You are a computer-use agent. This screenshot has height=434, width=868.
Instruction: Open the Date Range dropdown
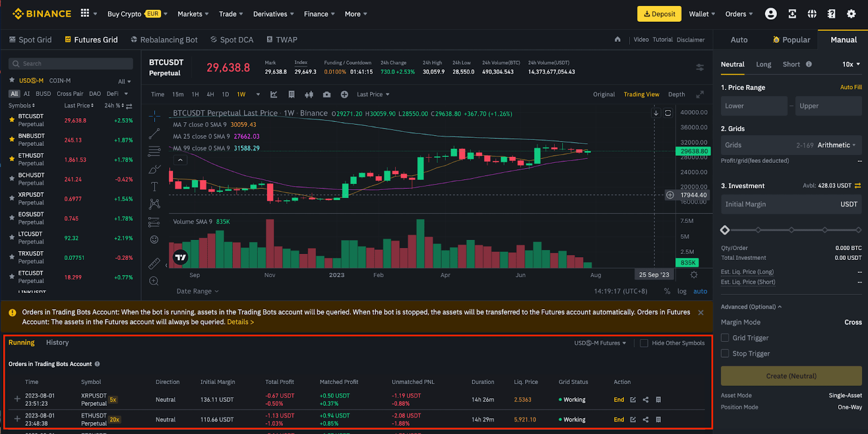pyautogui.click(x=197, y=291)
